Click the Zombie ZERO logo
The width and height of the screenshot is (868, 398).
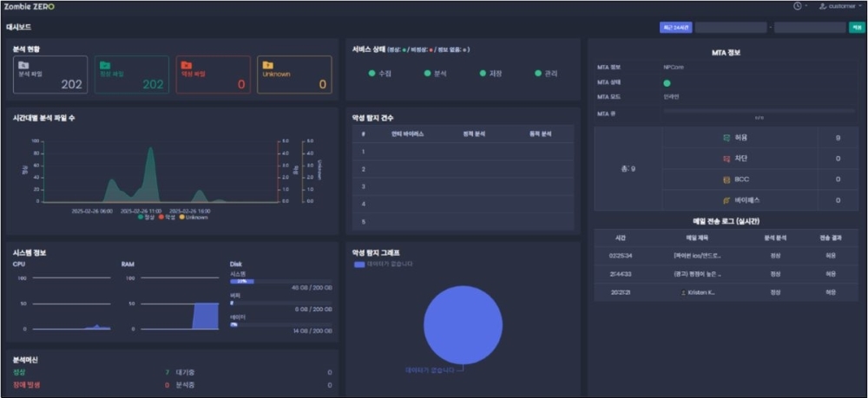[x=30, y=6]
